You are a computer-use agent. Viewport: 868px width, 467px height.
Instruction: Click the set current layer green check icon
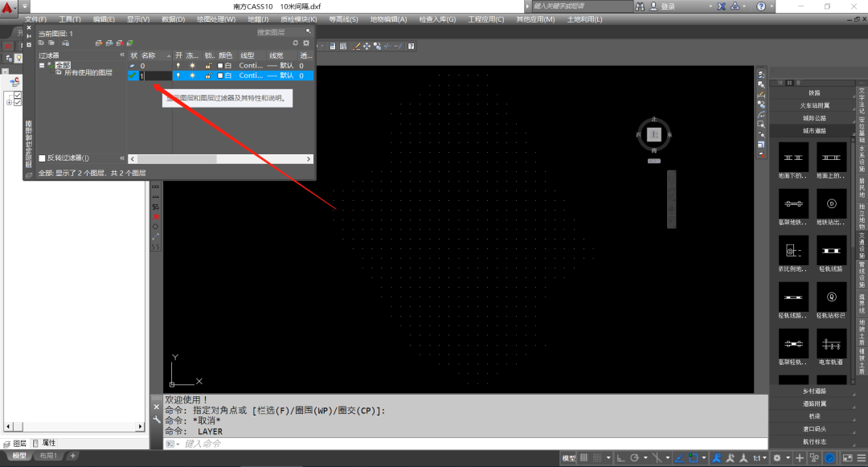click(130, 43)
